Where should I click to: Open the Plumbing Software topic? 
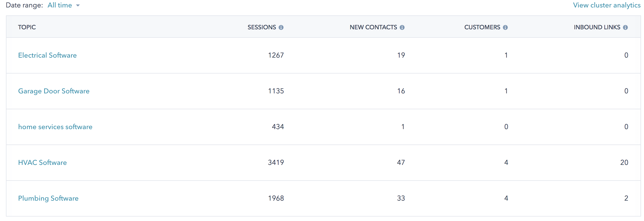point(48,198)
